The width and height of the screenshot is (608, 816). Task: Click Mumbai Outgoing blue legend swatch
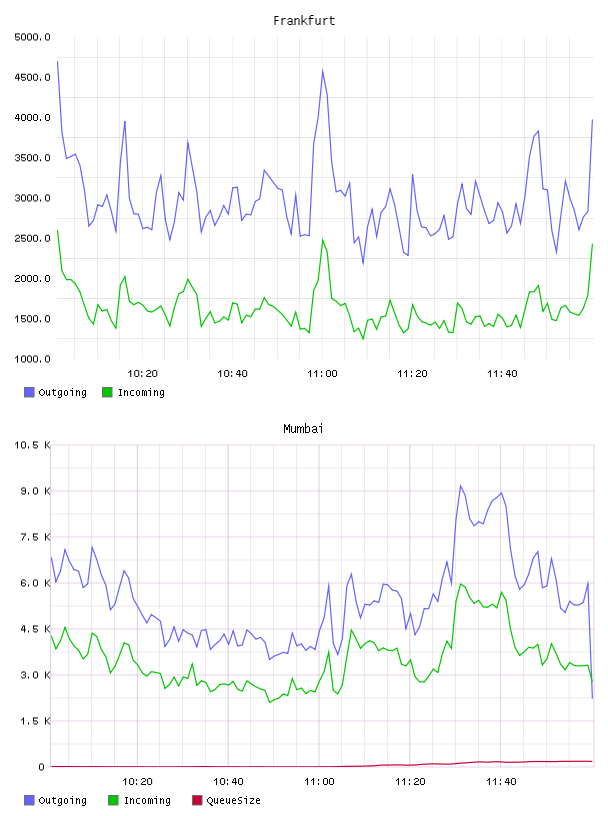pos(29,800)
